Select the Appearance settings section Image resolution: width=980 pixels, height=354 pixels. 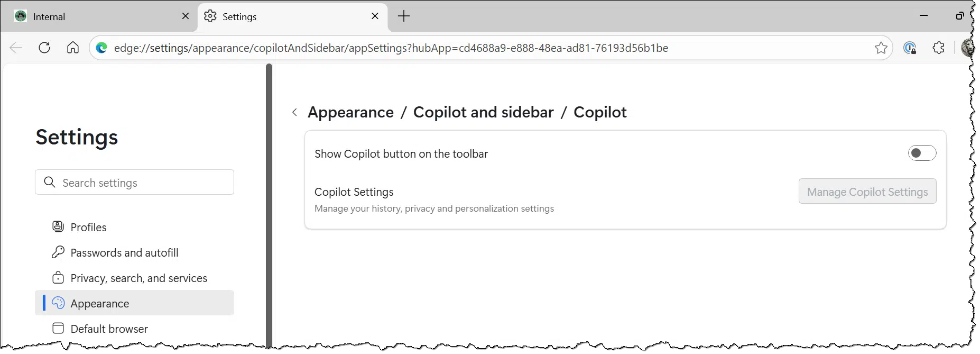tap(100, 303)
